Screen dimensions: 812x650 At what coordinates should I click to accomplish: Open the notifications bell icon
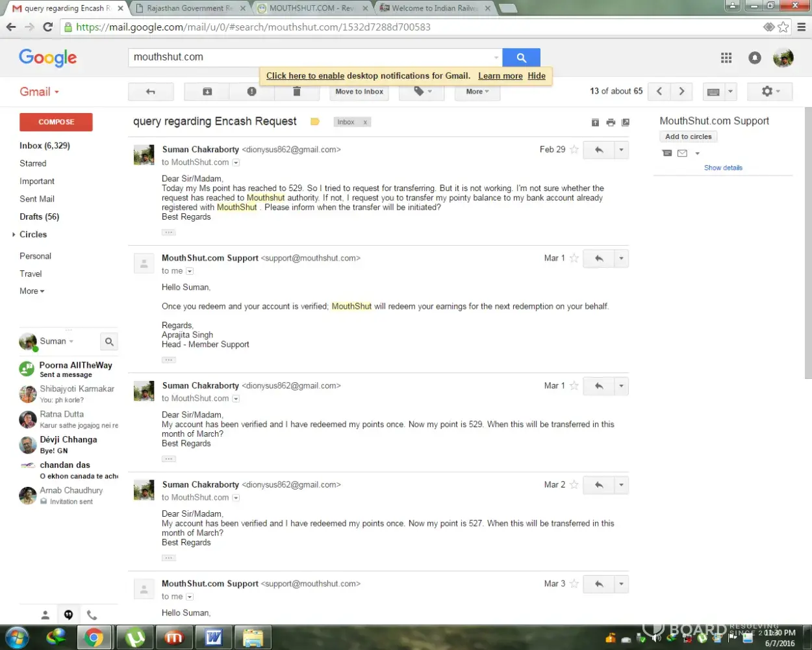tap(754, 58)
